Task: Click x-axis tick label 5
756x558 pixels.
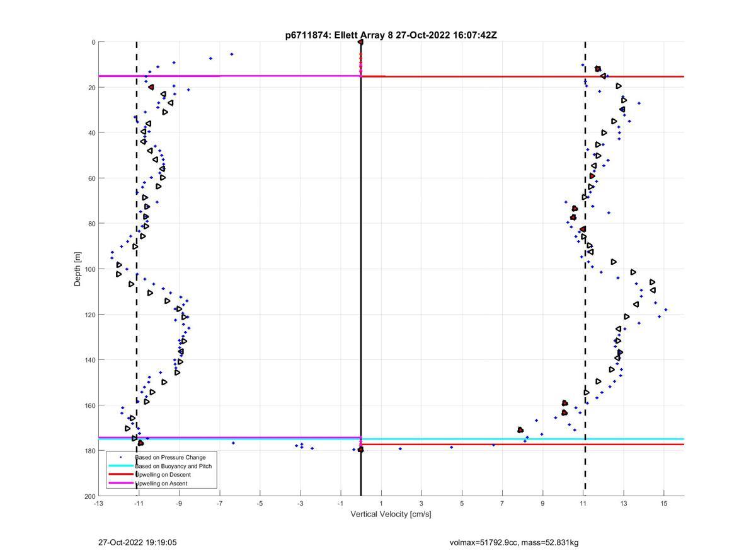Action: pyautogui.click(x=462, y=503)
